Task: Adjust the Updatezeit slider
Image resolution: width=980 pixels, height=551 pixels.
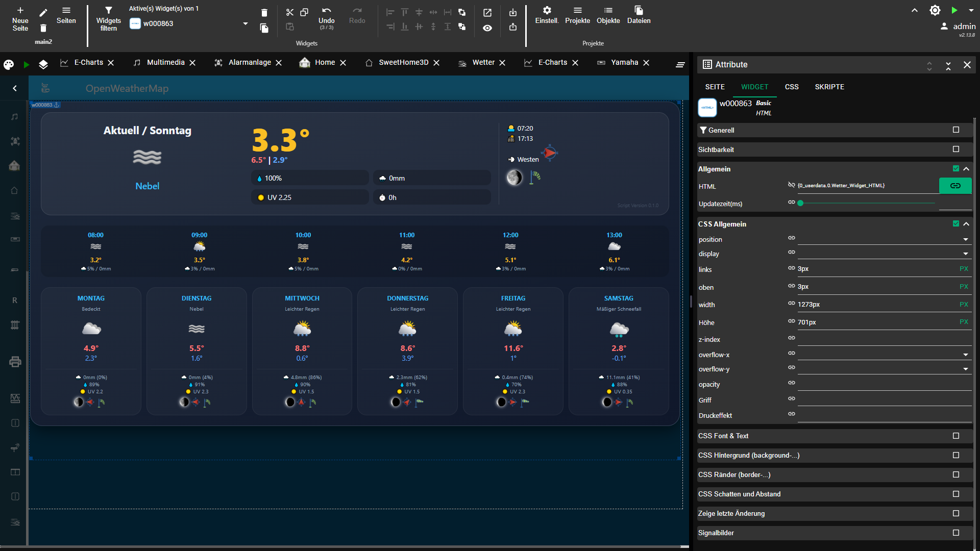Action: point(800,203)
